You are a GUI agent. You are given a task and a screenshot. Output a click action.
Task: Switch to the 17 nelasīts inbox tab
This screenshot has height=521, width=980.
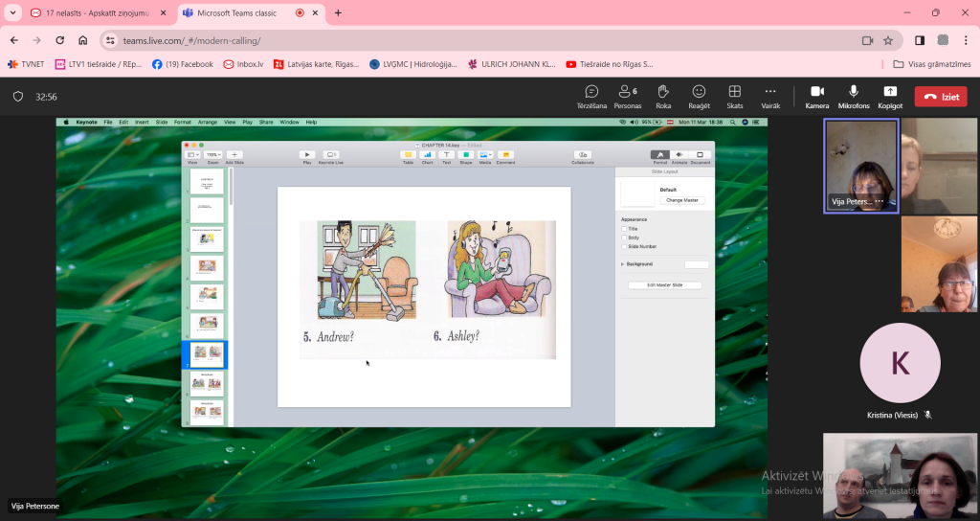tap(99, 12)
